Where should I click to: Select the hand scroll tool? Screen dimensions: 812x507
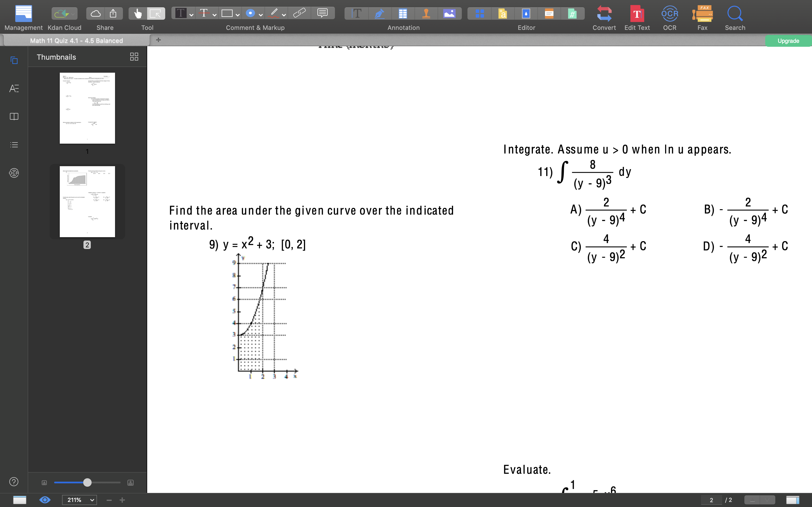click(138, 14)
